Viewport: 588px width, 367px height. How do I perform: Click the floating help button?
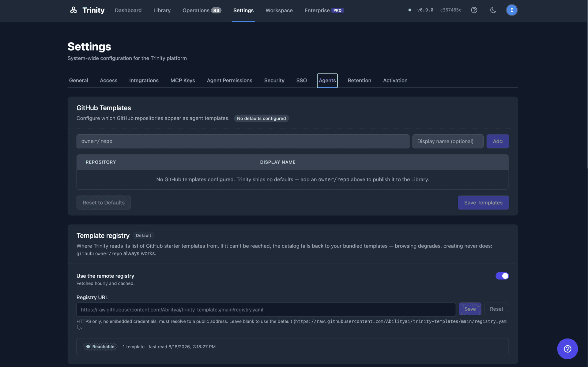567,349
